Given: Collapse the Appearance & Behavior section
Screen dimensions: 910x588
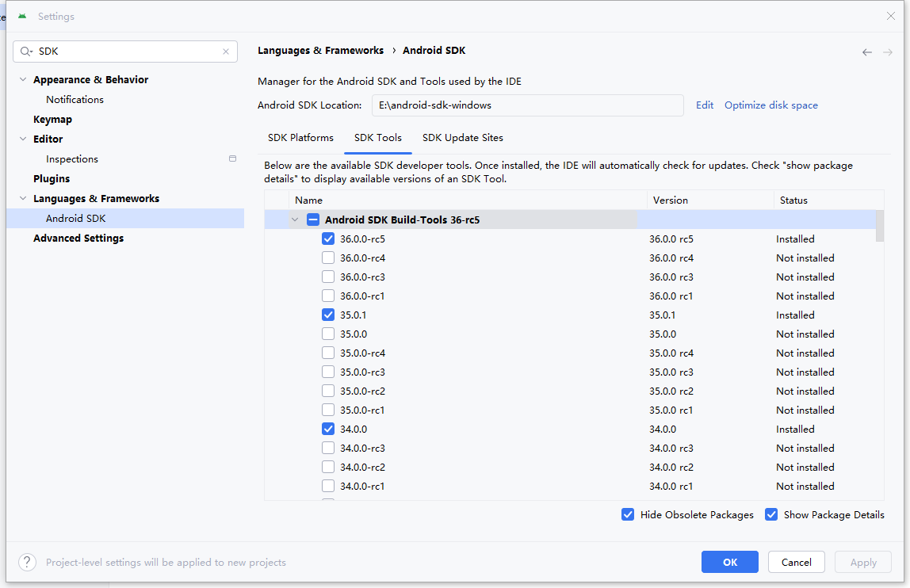Looking at the screenshot, I should click(x=22, y=79).
